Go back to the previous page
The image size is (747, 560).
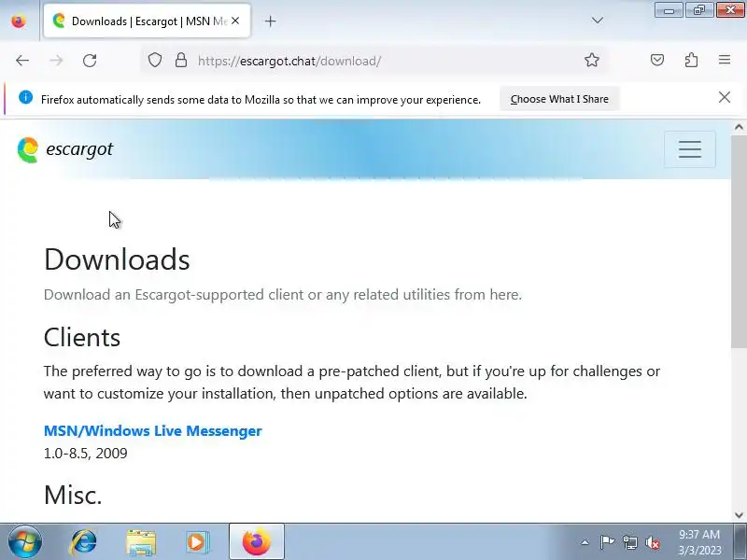coord(22,61)
